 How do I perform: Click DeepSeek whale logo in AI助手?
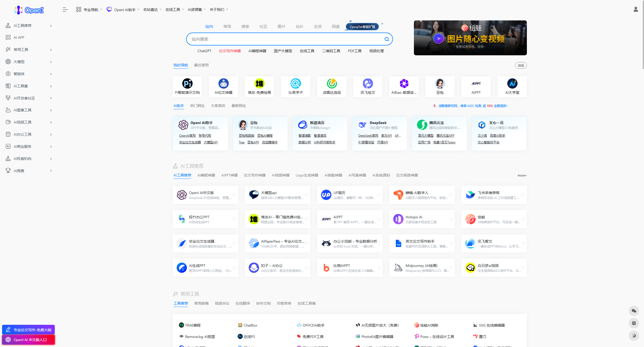(x=362, y=125)
